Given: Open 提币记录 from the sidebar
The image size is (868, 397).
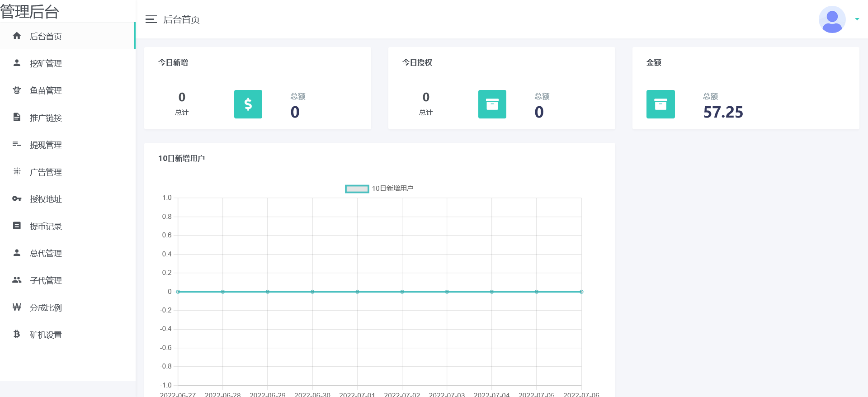Looking at the screenshot, I should (46, 226).
